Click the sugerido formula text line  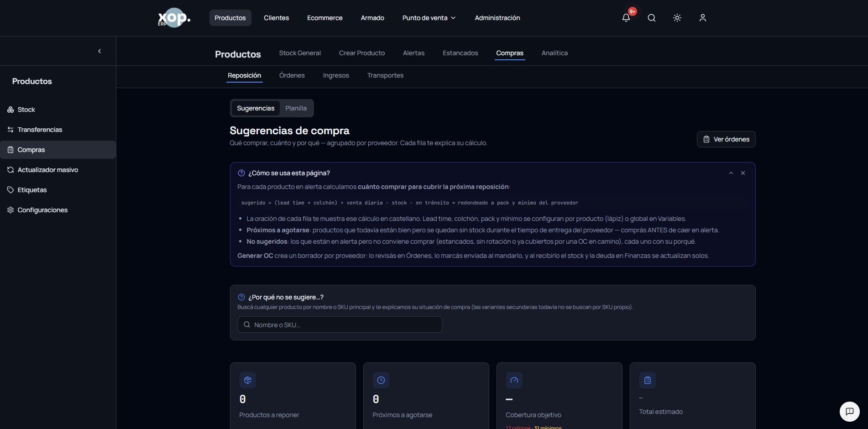(x=409, y=203)
